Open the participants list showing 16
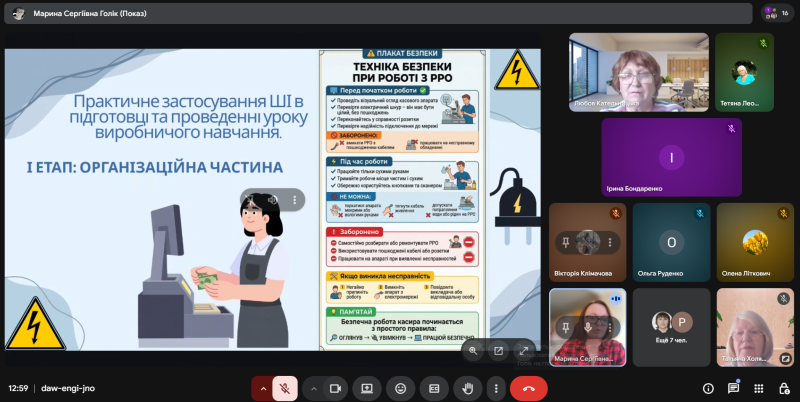The width and height of the screenshot is (800, 402). [x=778, y=13]
